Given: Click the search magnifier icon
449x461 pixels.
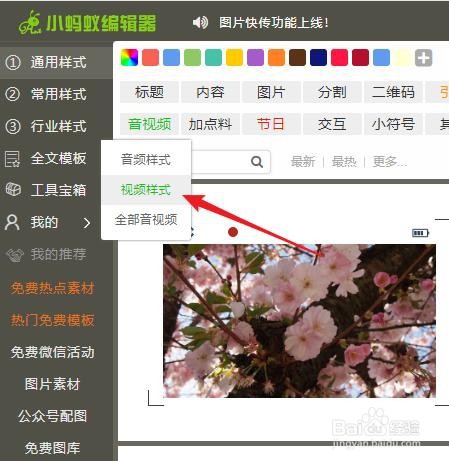Looking at the screenshot, I should (257, 162).
